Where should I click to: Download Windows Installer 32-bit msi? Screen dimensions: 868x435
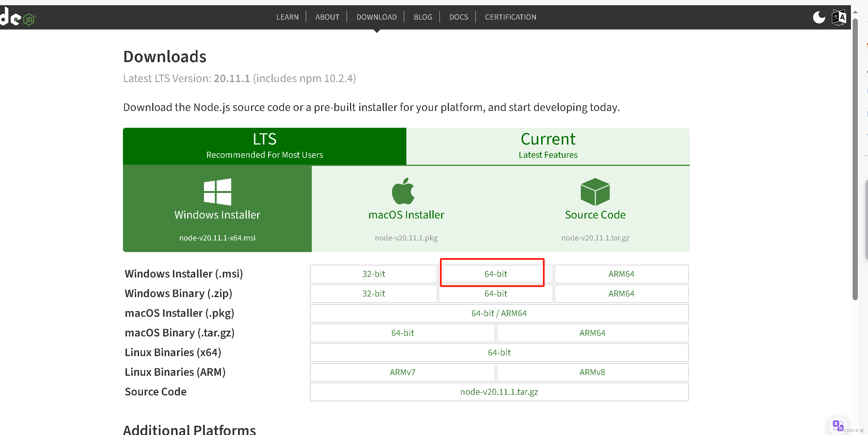pos(373,274)
